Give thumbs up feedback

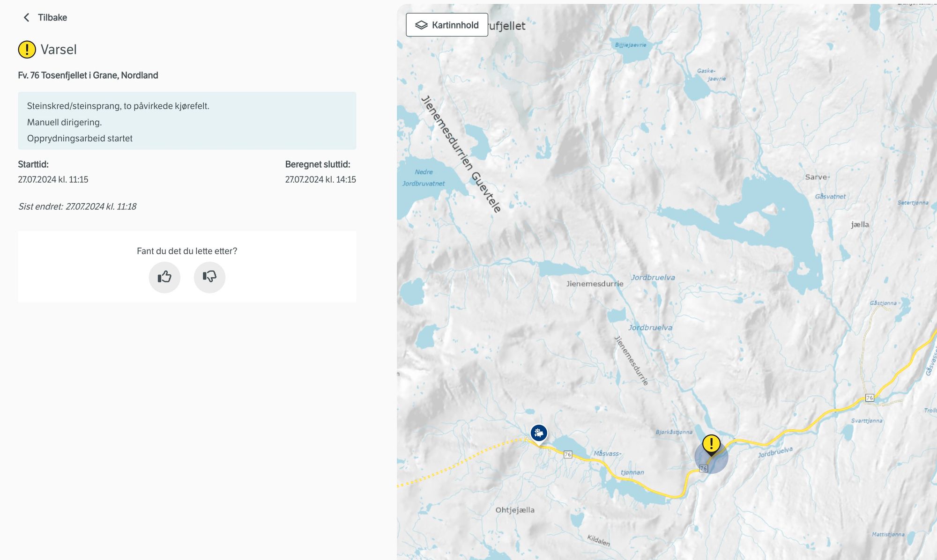(164, 277)
